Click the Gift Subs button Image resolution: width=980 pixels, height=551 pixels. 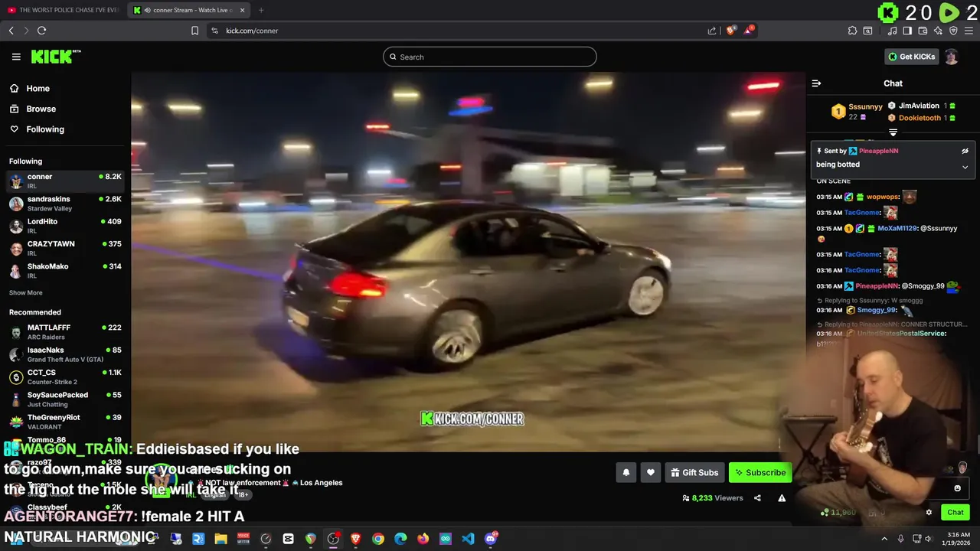tap(694, 473)
